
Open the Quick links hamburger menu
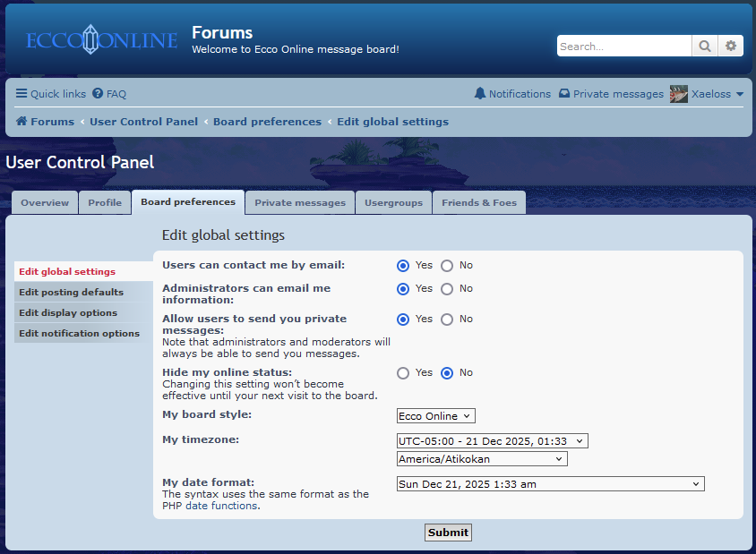coord(21,94)
